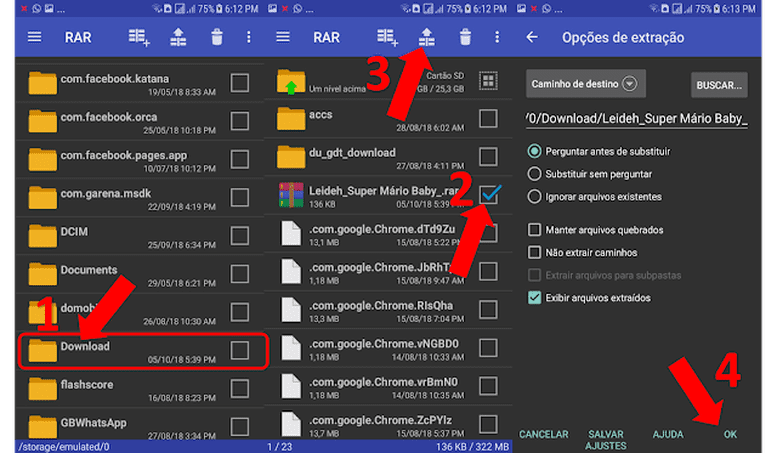This screenshot has height=453, width=777.
Task: Click SALVAR AJUSTES at the bottom
Action: pos(606,440)
